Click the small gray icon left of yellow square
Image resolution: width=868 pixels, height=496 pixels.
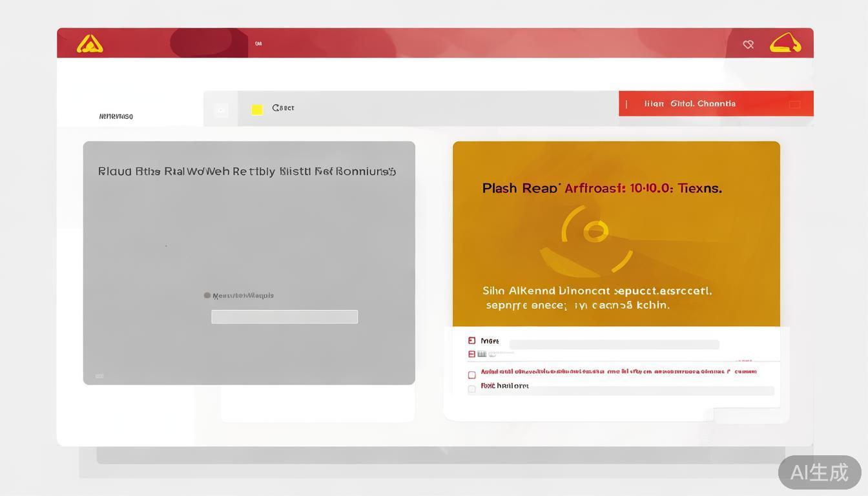pyautogui.click(x=221, y=110)
